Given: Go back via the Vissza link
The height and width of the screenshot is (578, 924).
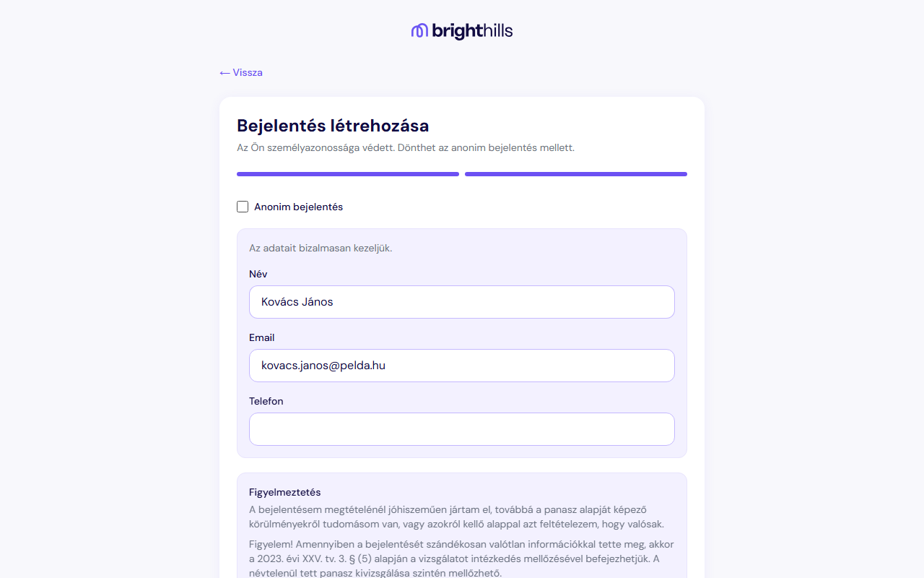Looking at the screenshot, I should point(247,73).
